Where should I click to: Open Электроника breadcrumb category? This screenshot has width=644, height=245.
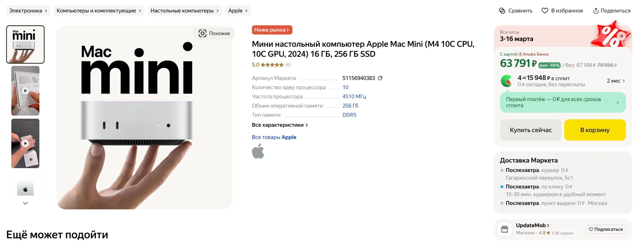(28, 11)
